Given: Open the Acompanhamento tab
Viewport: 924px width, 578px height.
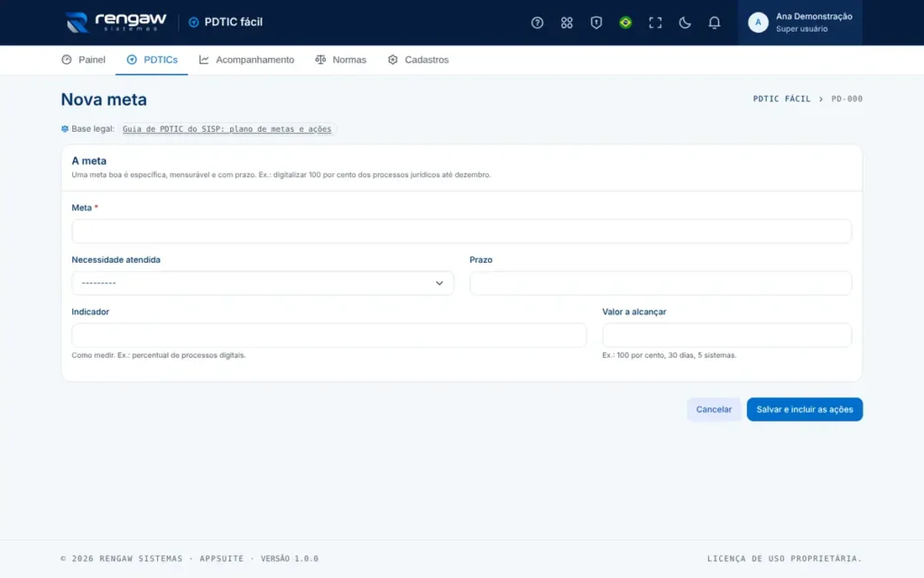Looking at the screenshot, I should pyautogui.click(x=246, y=60).
